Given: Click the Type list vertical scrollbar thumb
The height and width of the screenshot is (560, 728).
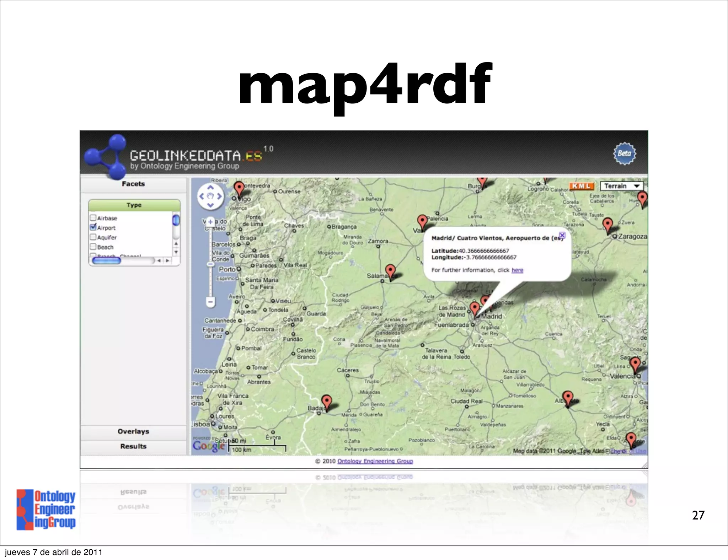Looking at the screenshot, I should click(176, 220).
